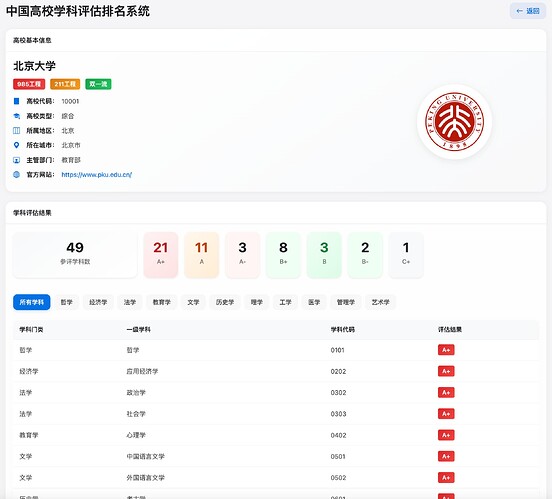552x499 pixels.
Task: Click the 49 参评学科数 summary card
Action: [x=75, y=255]
